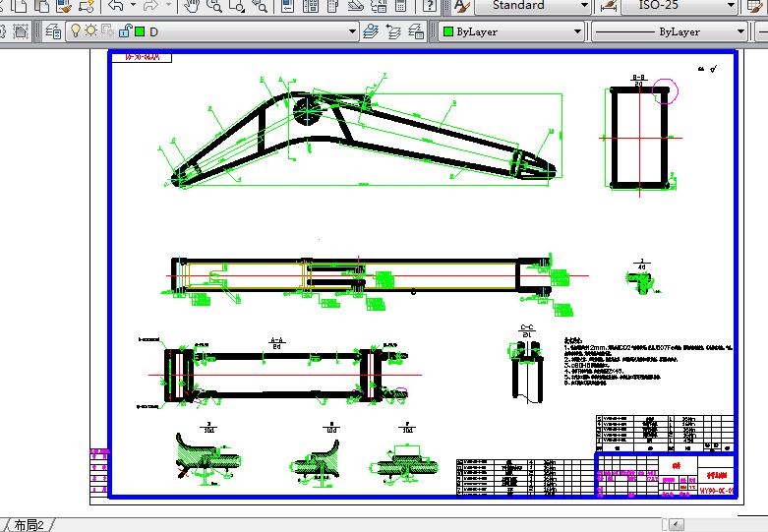This screenshot has width=768, height=532.
Task: Click the Redo arrow
Action: point(150,6)
